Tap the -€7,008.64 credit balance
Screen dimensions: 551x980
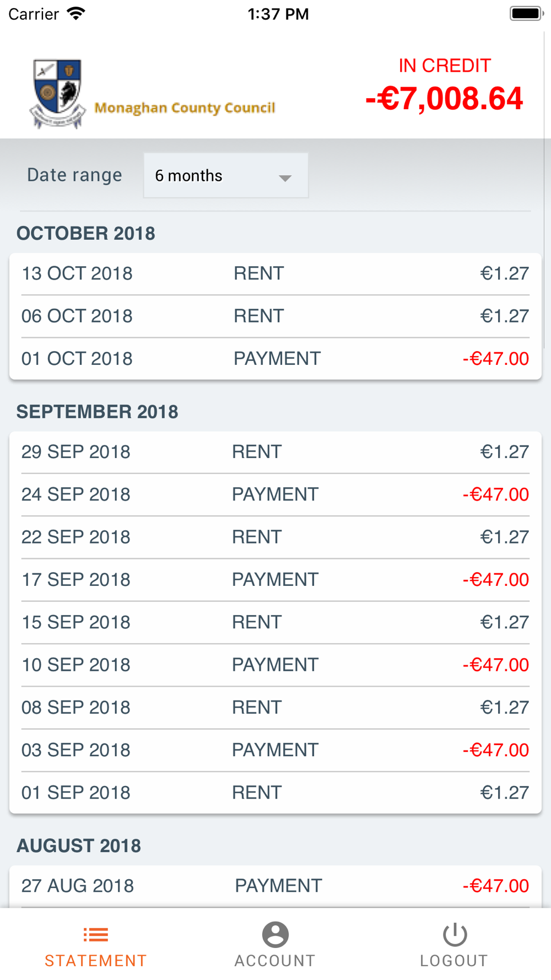[444, 99]
